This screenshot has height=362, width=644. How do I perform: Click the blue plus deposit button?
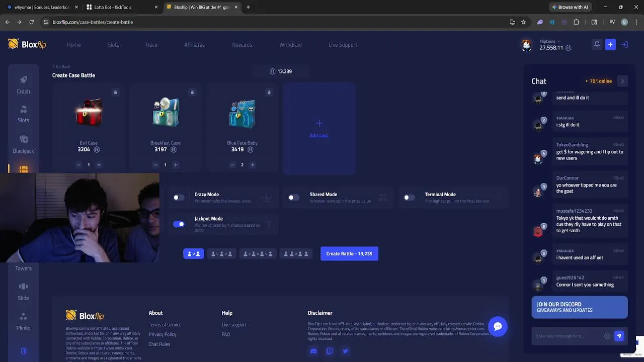click(x=610, y=45)
